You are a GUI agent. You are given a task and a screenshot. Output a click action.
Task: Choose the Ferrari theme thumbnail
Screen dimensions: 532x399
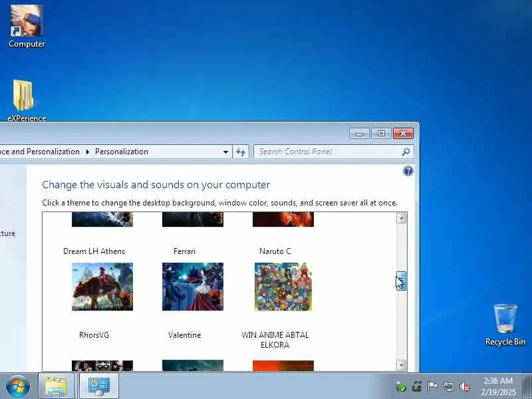point(193,219)
